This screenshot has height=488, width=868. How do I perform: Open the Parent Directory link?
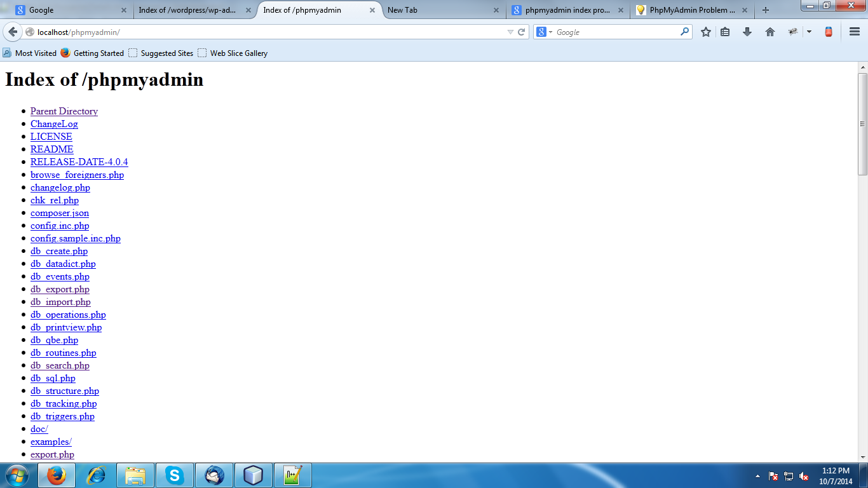click(64, 111)
